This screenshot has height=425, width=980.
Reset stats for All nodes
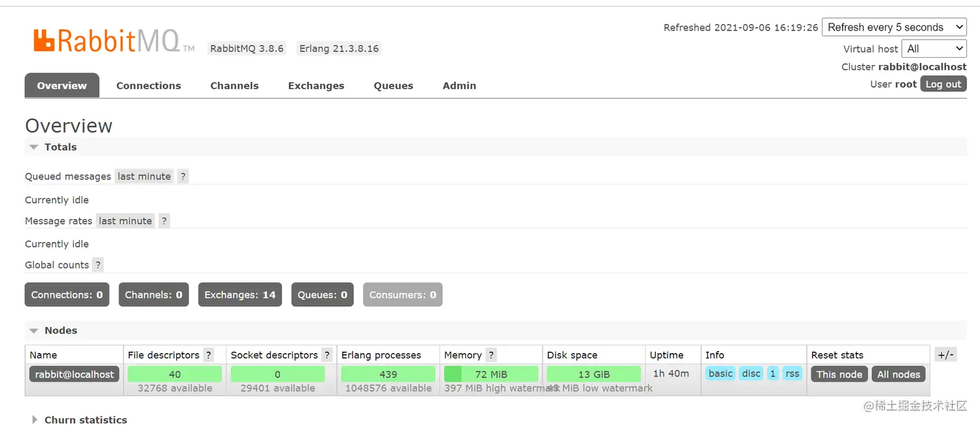pyautogui.click(x=898, y=374)
